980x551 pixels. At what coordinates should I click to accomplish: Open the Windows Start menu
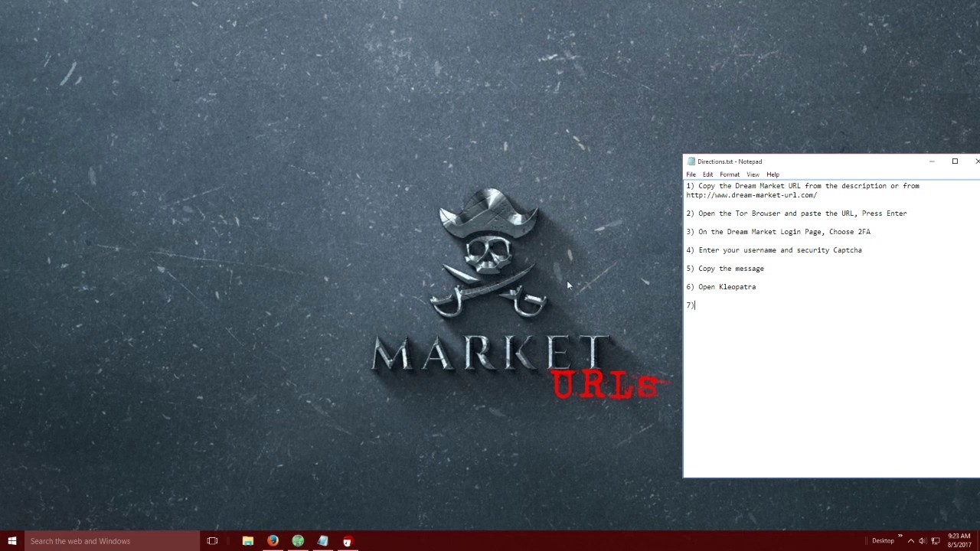point(12,541)
